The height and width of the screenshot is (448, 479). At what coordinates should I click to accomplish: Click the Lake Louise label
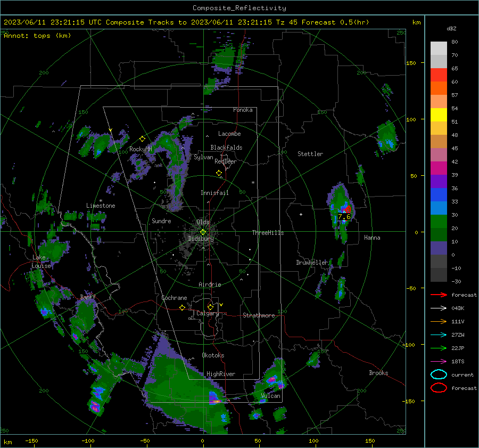tap(41, 262)
